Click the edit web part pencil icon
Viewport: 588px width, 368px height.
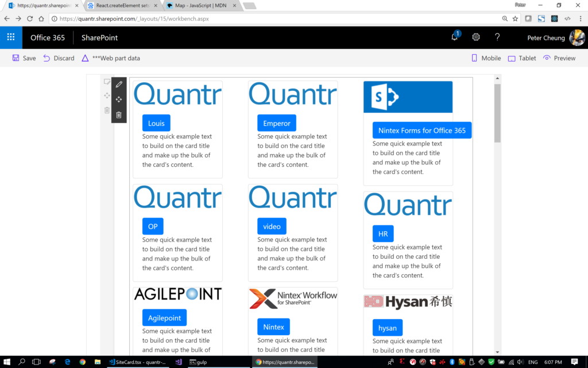119,85
